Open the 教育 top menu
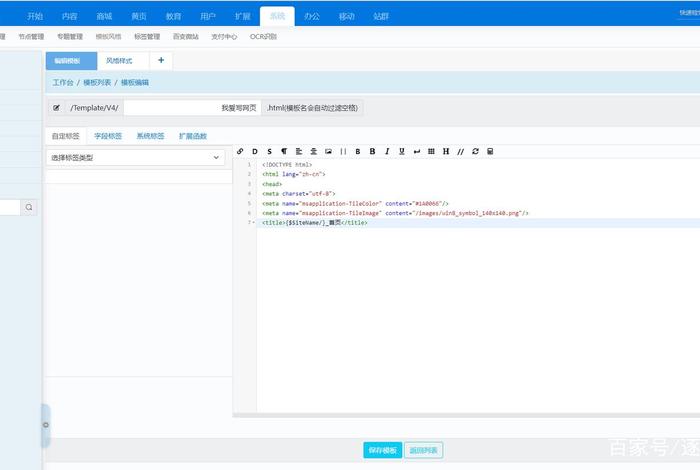700x470 pixels. coord(173,17)
